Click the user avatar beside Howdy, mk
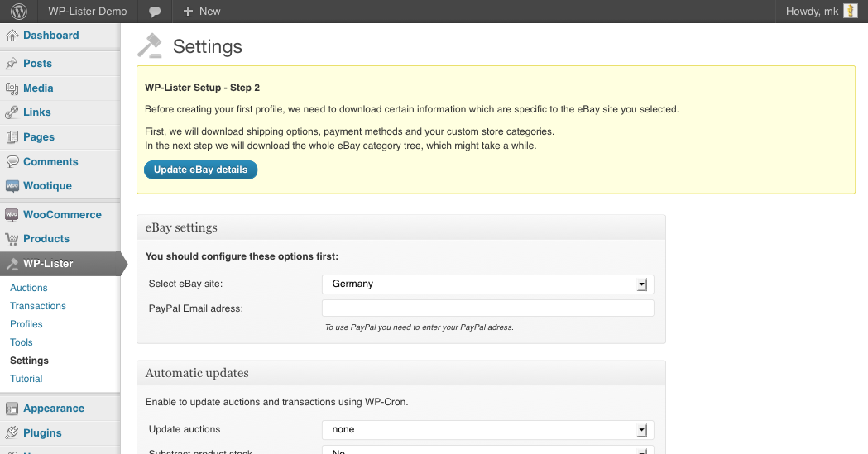The image size is (868, 454). 851,11
